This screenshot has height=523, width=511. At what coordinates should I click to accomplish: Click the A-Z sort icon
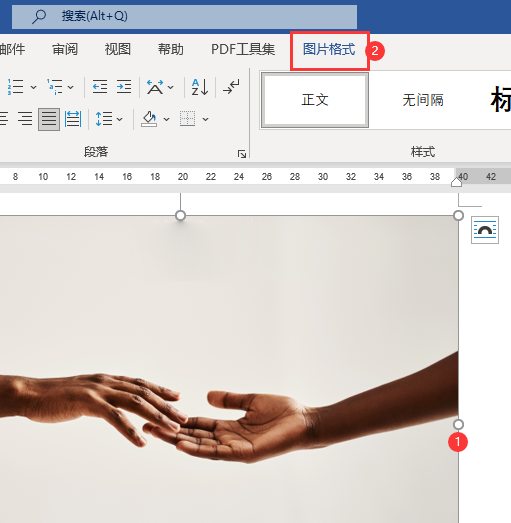(x=200, y=87)
